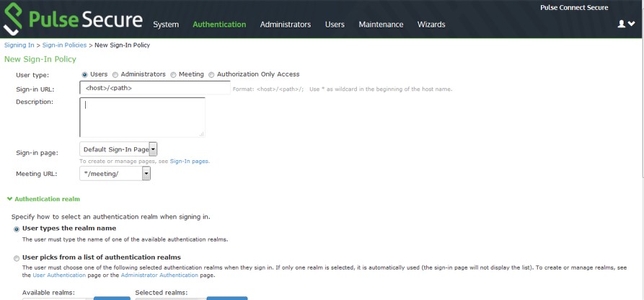
Task: Choose the Administrators user type
Action: pyautogui.click(x=115, y=74)
